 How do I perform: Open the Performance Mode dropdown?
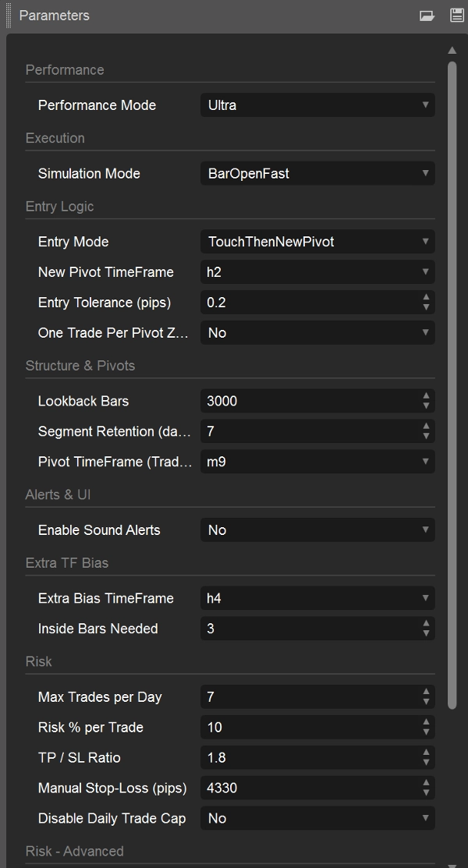pyautogui.click(x=317, y=105)
